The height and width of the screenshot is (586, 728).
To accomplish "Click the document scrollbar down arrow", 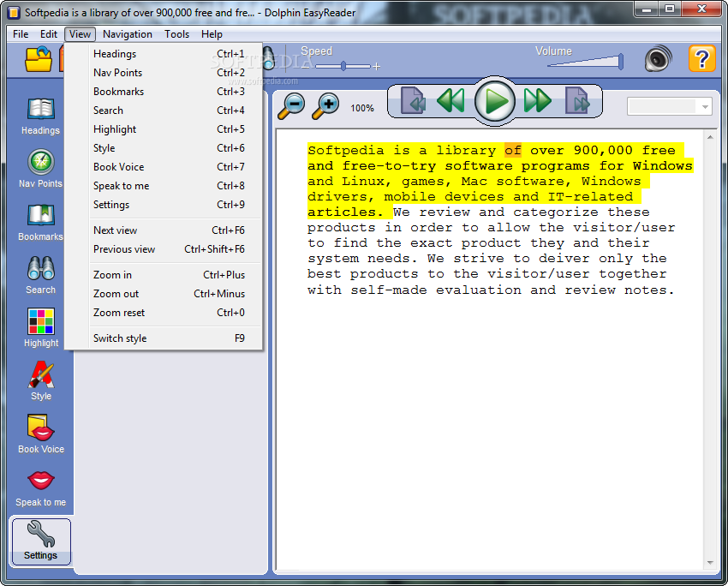I will pyautogui.click(x=710, y=563).
